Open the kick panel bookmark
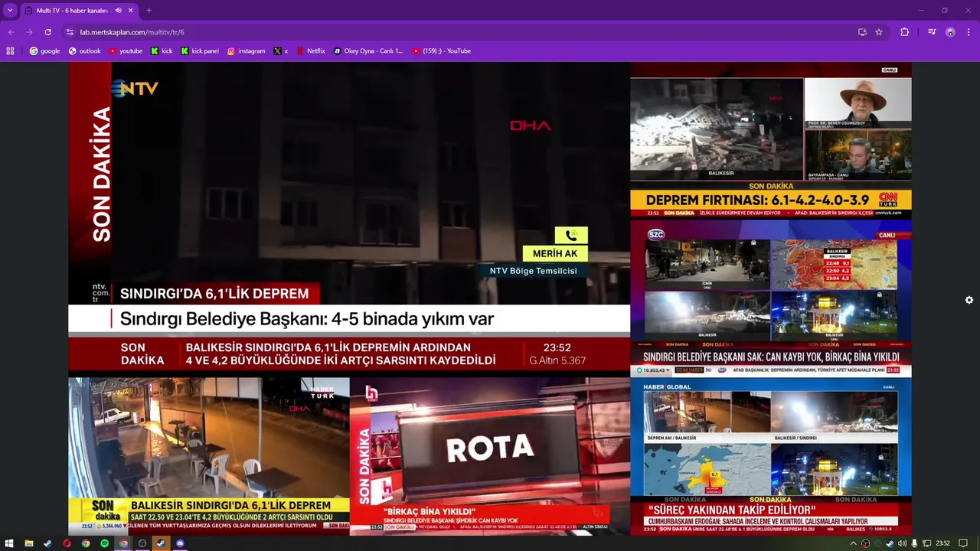The height and width of the screenshot is (551, 980). point(200,51)
